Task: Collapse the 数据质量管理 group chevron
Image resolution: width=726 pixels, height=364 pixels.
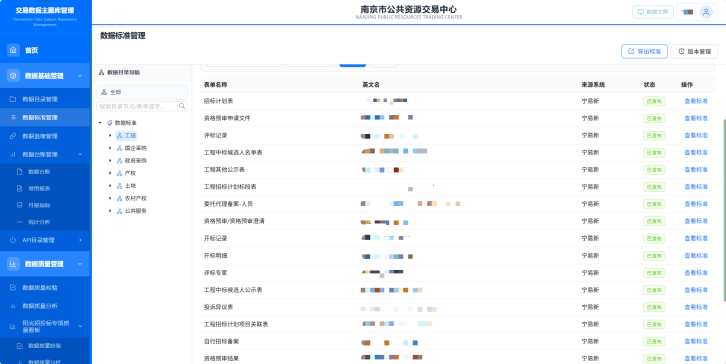Action: point(80,264)
